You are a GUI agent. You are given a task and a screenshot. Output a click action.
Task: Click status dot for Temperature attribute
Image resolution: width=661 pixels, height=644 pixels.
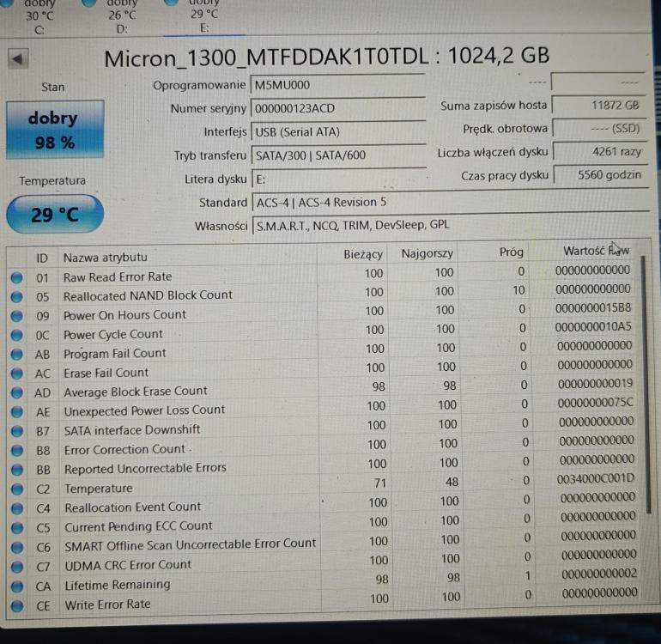(17, 489)
